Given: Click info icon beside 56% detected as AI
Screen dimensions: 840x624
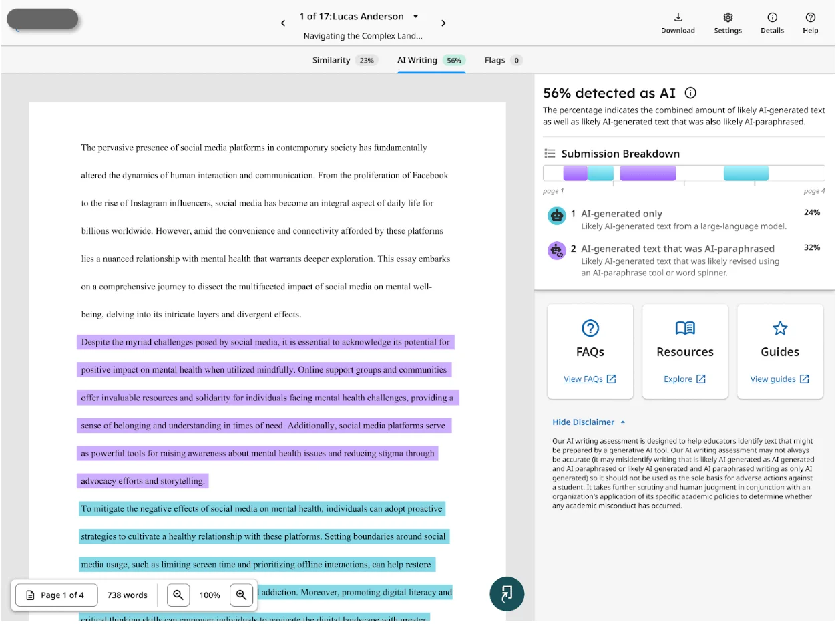Looking at the screenshot, I should (691, 93).
